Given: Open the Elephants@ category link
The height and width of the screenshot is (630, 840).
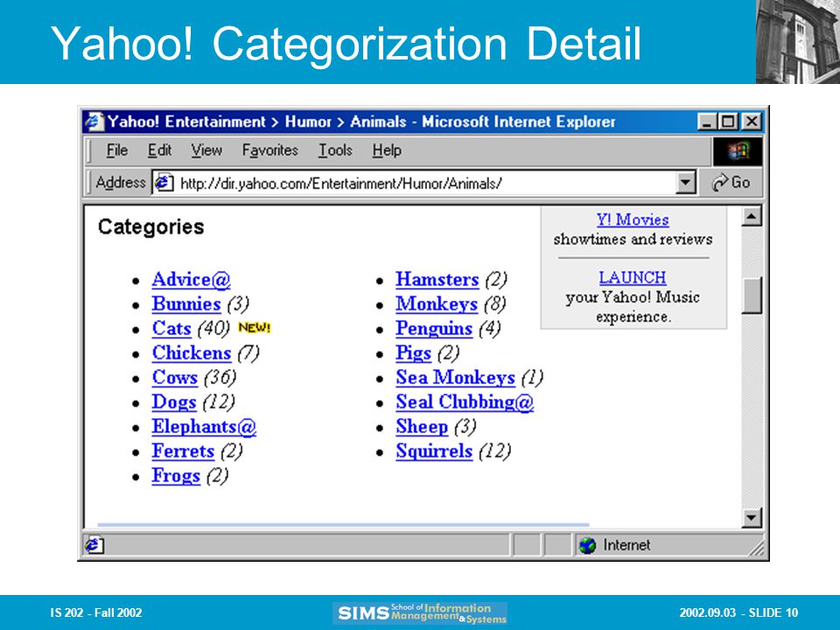Looking at the screenshot, I should (204, 427).
